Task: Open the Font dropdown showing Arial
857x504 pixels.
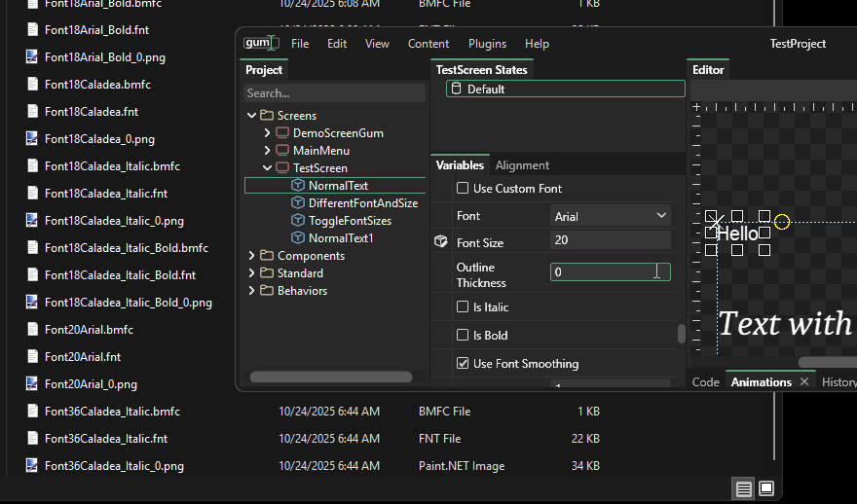Action: [610, 216]
